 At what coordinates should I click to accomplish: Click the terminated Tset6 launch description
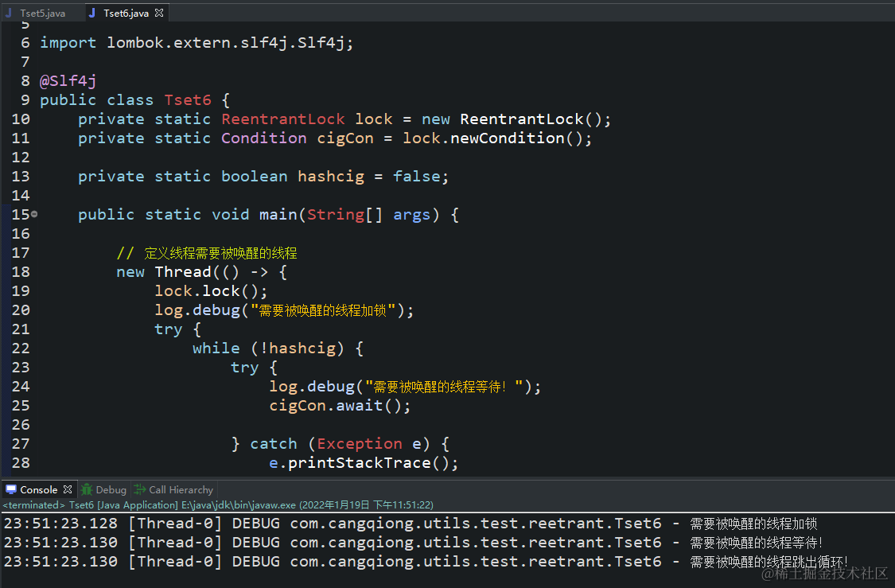click(218, 505)
